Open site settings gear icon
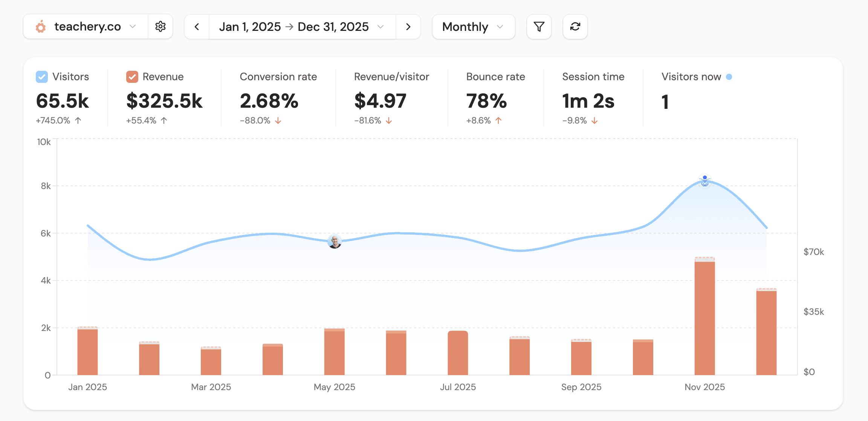This screenshot has width=868, height=421. click(160, 26)
